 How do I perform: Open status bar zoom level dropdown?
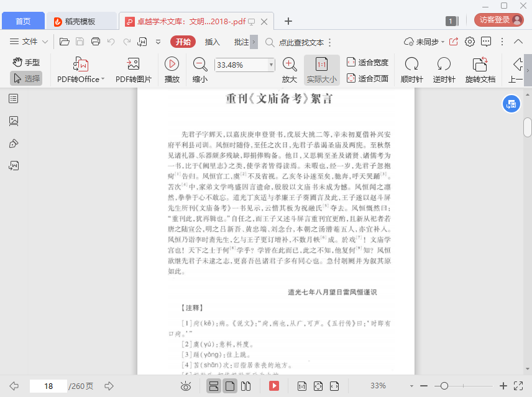[x=411, y=386]
